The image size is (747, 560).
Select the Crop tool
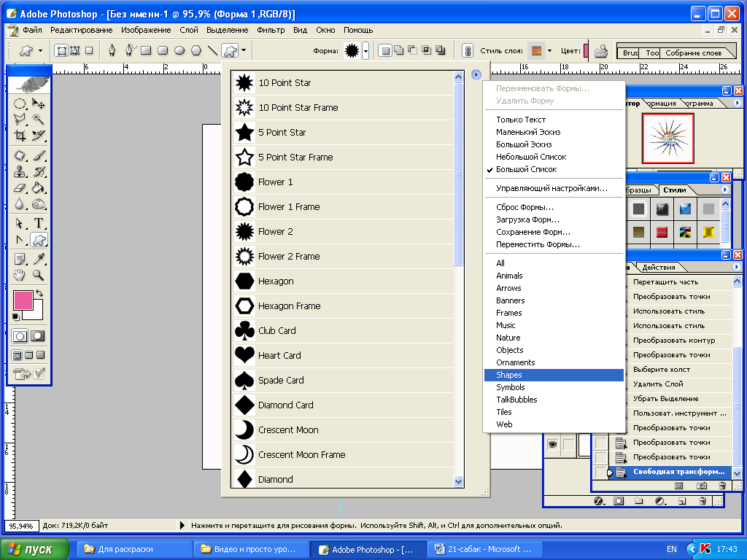click(x=20, y=136)
